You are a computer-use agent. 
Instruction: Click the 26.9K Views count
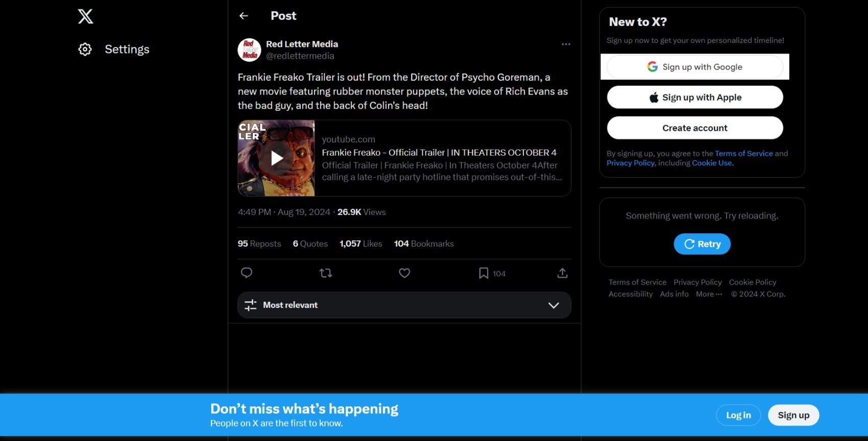click(x=361, y=212)
